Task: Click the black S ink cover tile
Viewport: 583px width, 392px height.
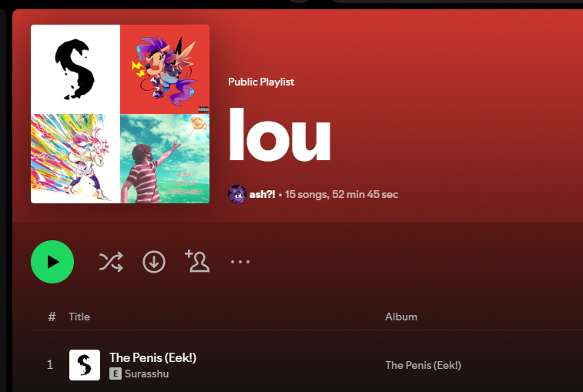Action: coord(75,69)
